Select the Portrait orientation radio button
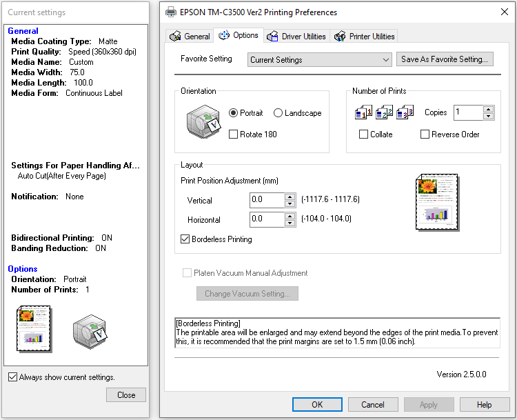The width and height of the screenshot is (517, 420). [x=234, y=113]
